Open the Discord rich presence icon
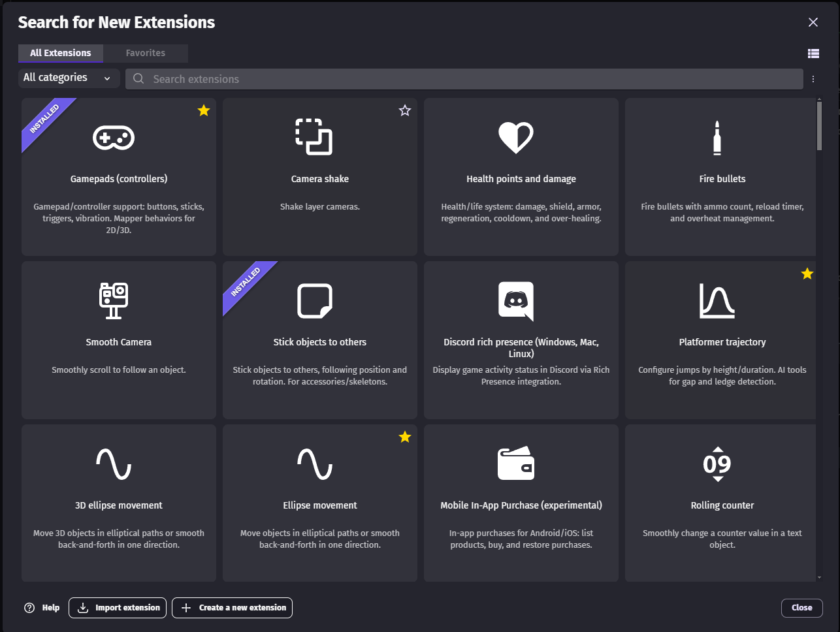Image resolution: width=840 pixels, height=632 pixels. pos(516,301)
